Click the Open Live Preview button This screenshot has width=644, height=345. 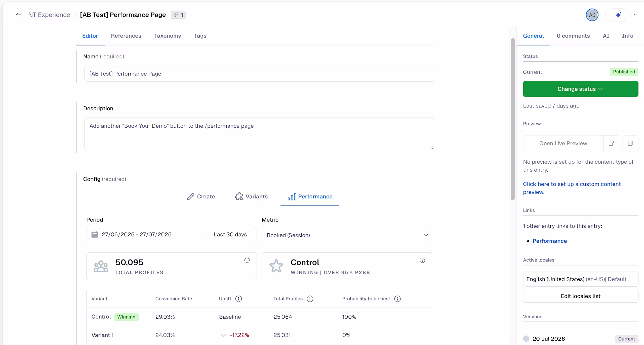point(563,143)
